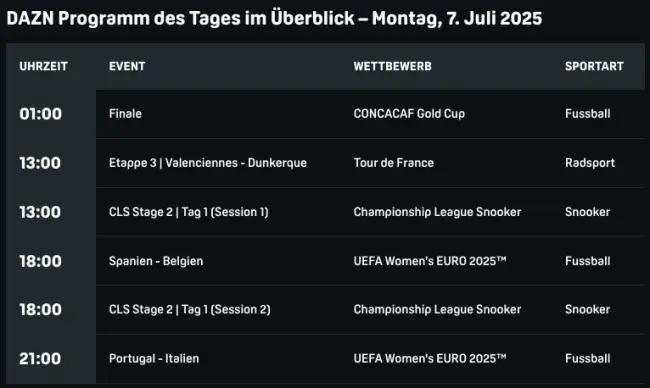The height and width of the screenshot is (388, 650).
Task: Select Portugal - Italien match
Action: pyautogui.click(x=154, y=359)
